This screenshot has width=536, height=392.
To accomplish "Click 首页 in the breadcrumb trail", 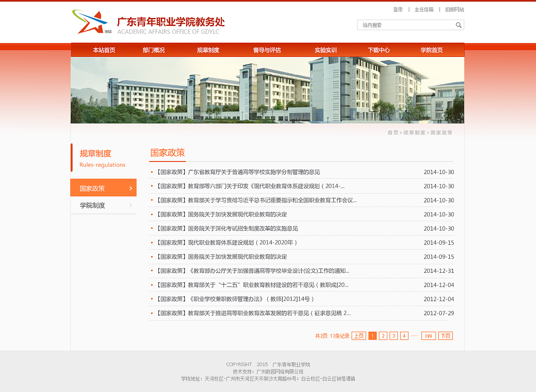I will [x=393, y=132].
